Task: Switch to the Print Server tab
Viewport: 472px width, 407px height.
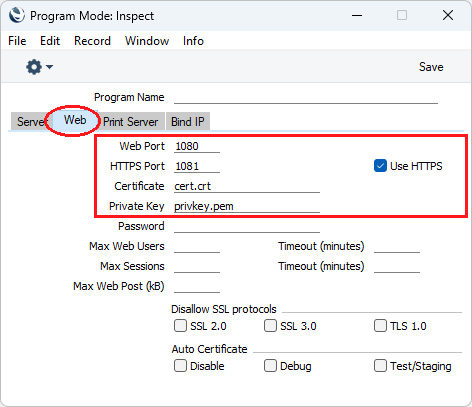Action: tap(131, 122)
